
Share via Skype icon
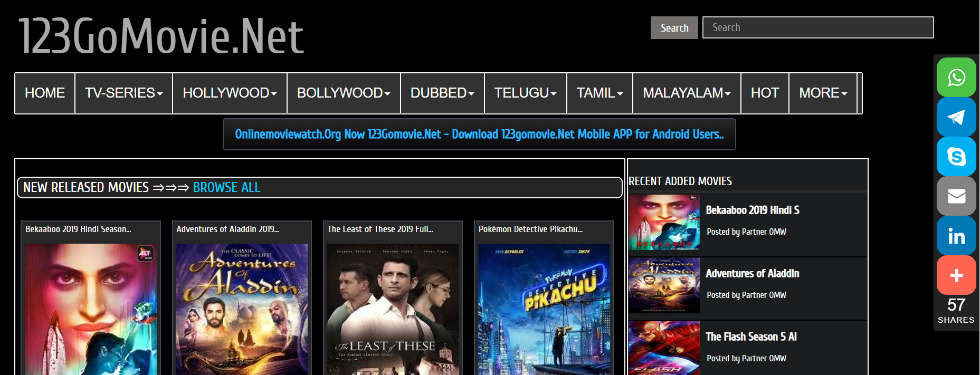coord(956,157)
